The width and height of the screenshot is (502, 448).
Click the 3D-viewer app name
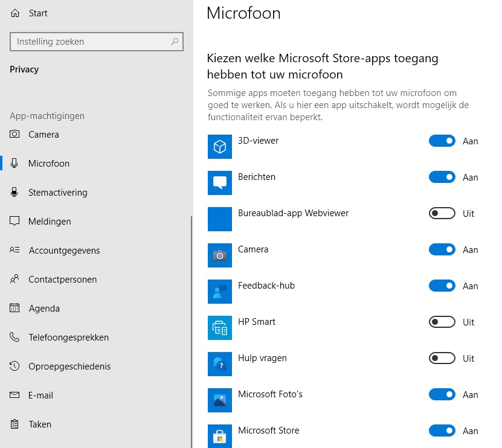tap(258, 141)
